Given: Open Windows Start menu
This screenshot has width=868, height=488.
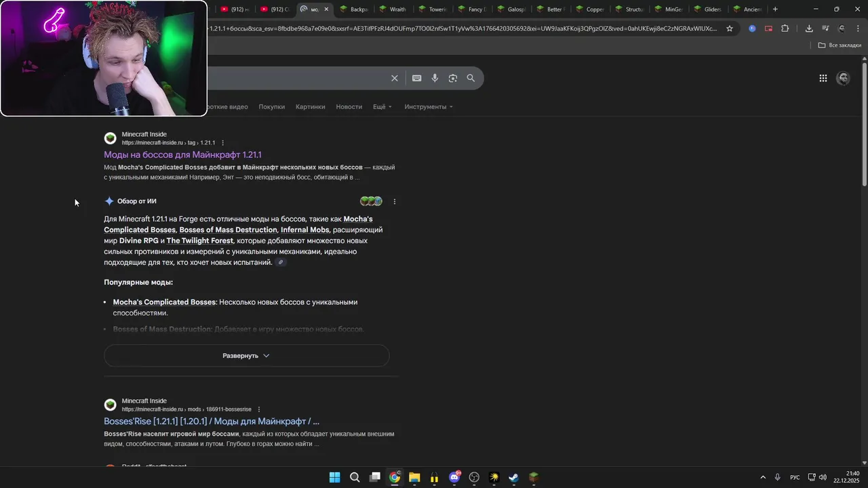Looking at the screenshot, I should [334, 477].
